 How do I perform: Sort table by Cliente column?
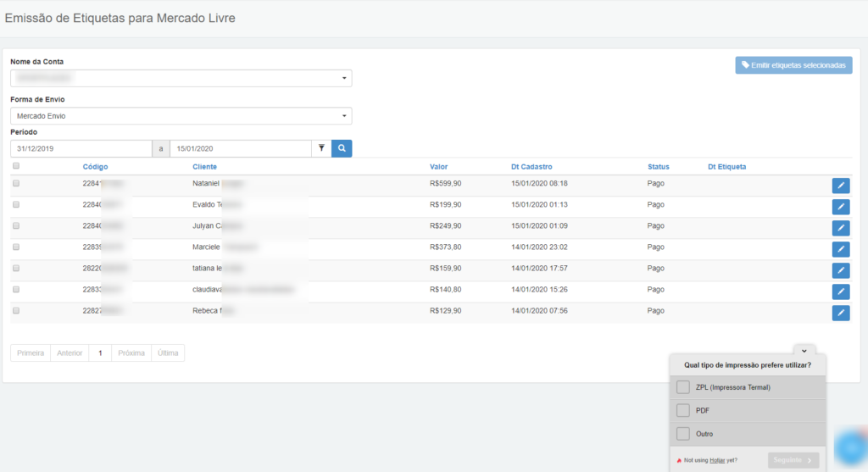[204, 167]
